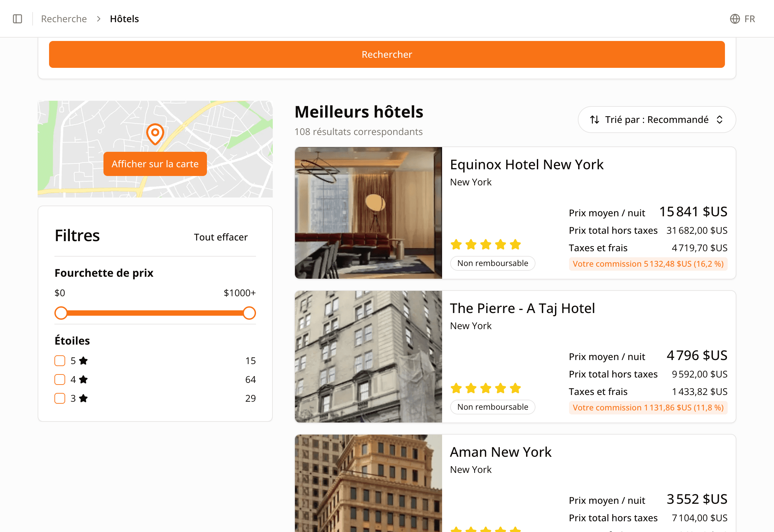Click the breadcrumb chevron separator

[x=98, y=19]
